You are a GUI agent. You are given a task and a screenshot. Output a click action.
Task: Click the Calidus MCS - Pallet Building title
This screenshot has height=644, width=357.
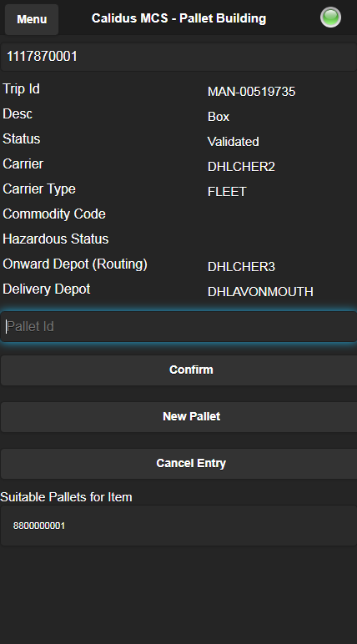178,18
